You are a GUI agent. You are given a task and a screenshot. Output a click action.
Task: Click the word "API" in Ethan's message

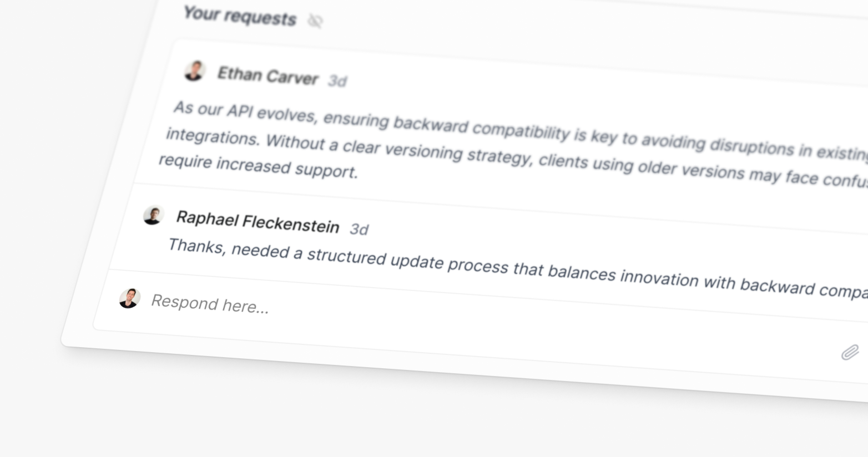click(240, 111)
